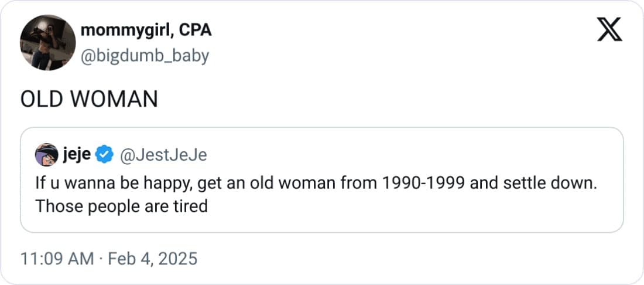Click "Those people are tired" text
The image size is (644, 285).
point(121,206)
